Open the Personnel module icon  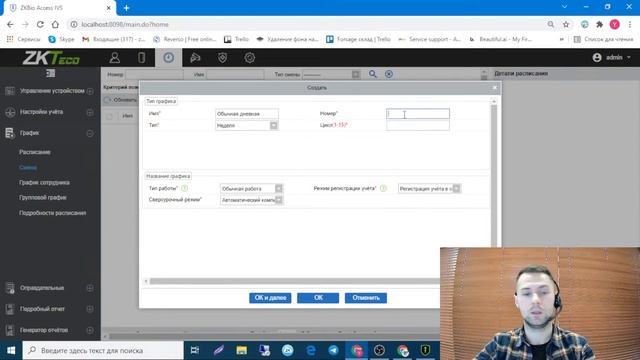115,58
